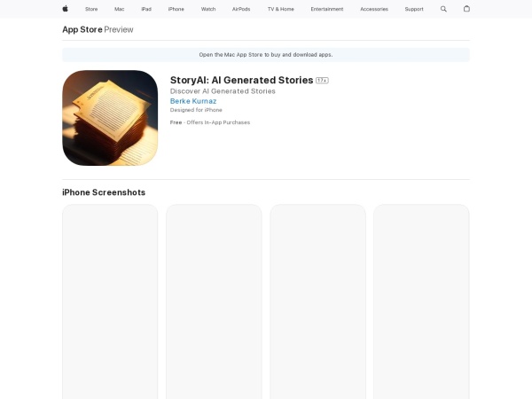This screenshot has height=399, width=532.
Task: Open the search magnifier icon
Action: click(443, 9)
